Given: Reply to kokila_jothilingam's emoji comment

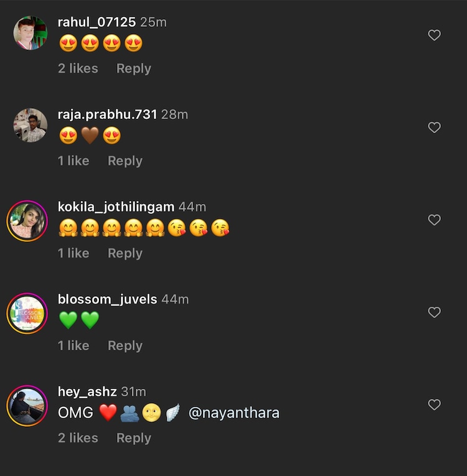Looking at the screenshot, I should coord(125,253).
